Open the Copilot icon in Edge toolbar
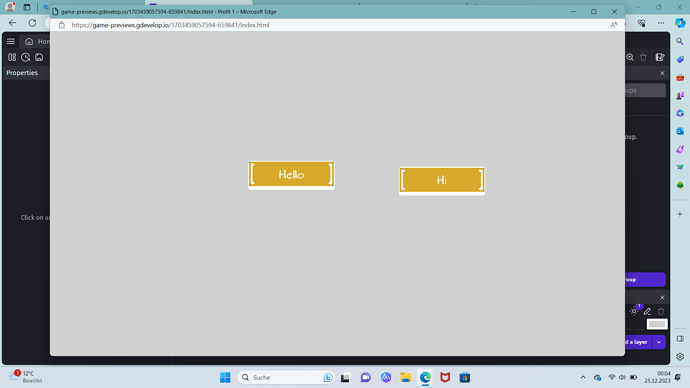This screenshot has width=690, height=388. 680,22
